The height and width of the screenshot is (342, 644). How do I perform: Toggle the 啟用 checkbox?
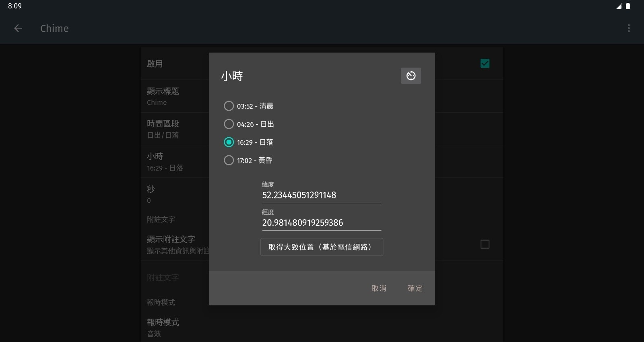click(485, 64)
